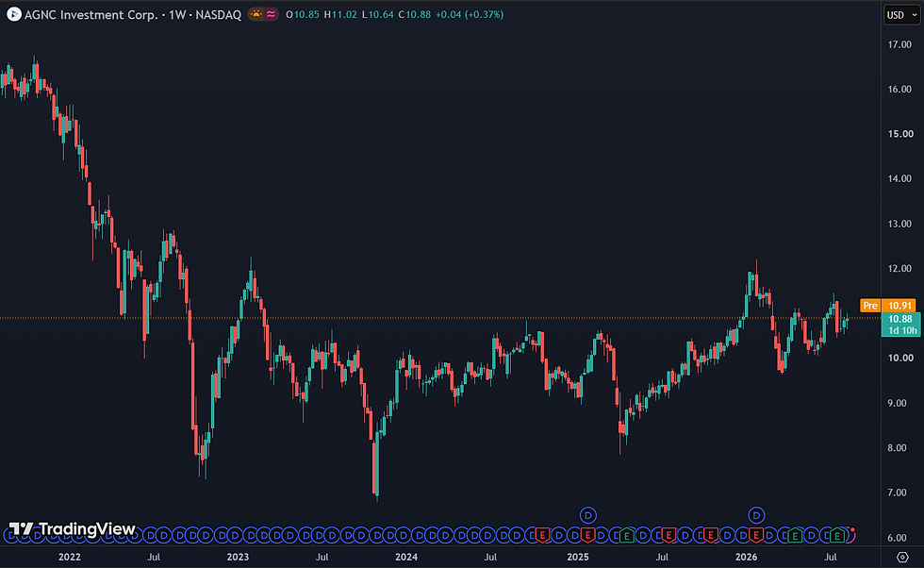The image size is (924, 568).
Task: Click the 2022 label on time axis
Action: pos(69,557)
